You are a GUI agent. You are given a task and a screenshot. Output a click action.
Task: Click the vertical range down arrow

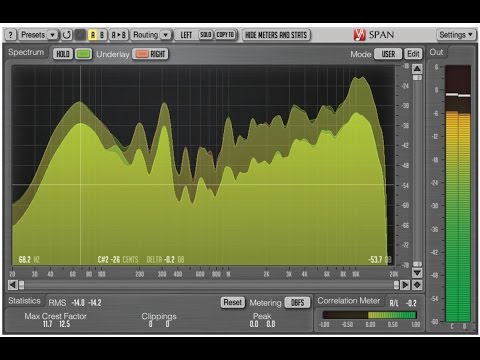417,273
